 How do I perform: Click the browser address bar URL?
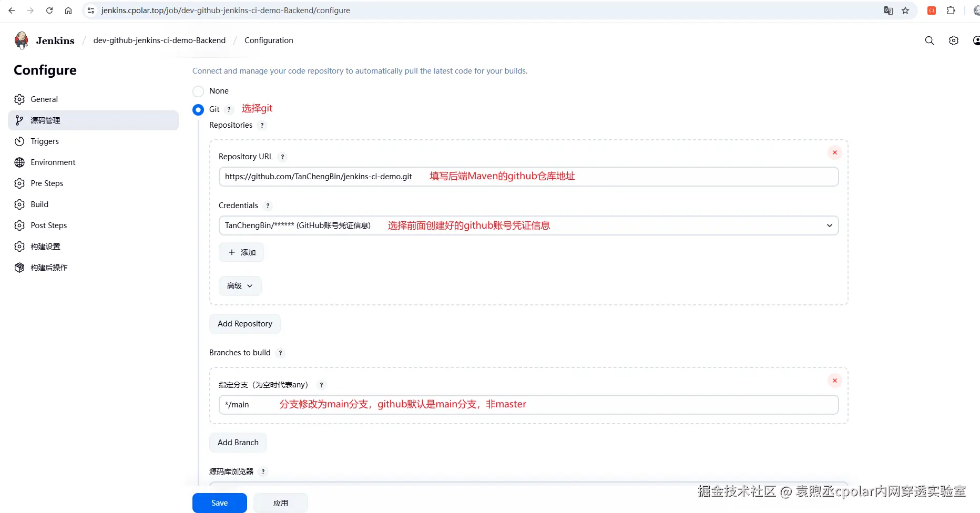[226, 11]
